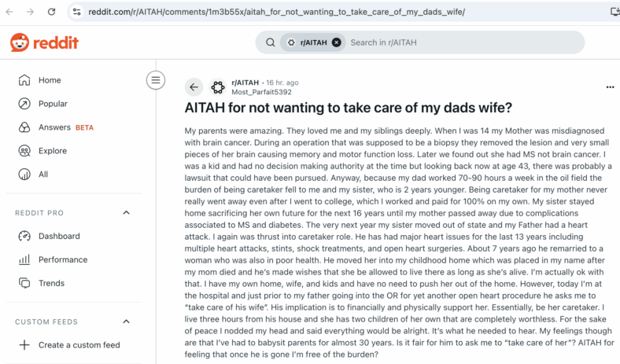Image resolution: width=620 pixels, height=364 pixels.
Task: Open Answers BETA section
Action: click(x=73, y=127)
